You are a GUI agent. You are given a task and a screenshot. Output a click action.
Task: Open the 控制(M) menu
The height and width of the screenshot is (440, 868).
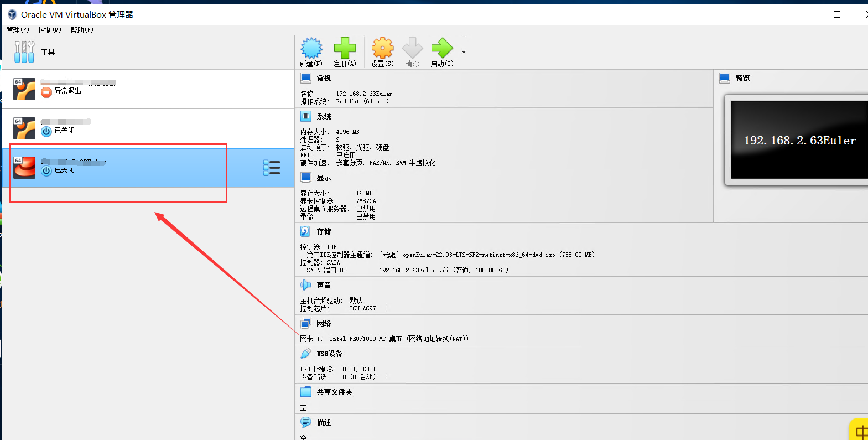pyautogui.click(x=50, y=30)
